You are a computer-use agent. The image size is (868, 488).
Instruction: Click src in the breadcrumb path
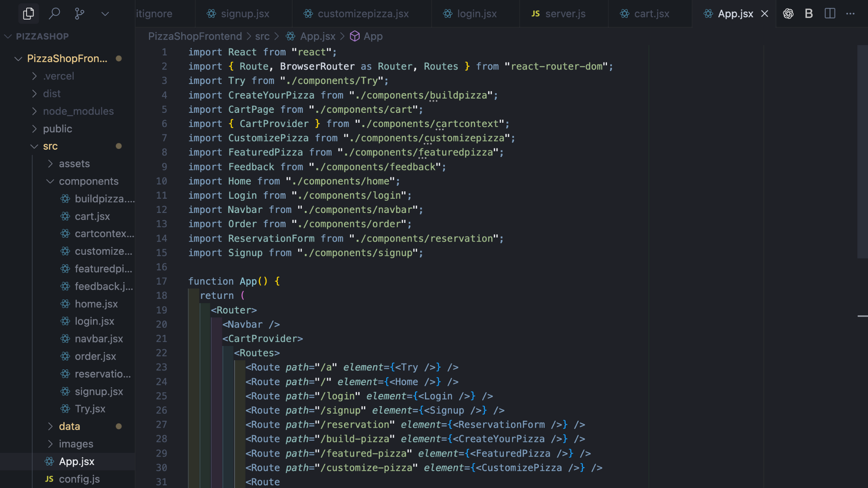(x=262, y=36)
